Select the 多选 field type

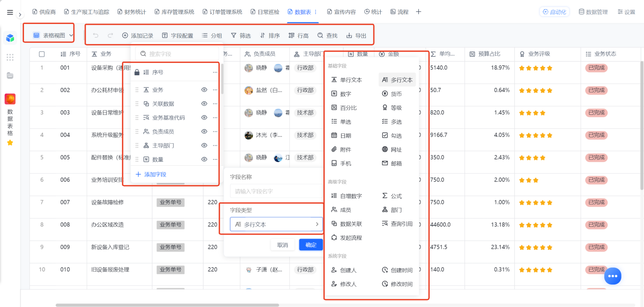(392, 122)
